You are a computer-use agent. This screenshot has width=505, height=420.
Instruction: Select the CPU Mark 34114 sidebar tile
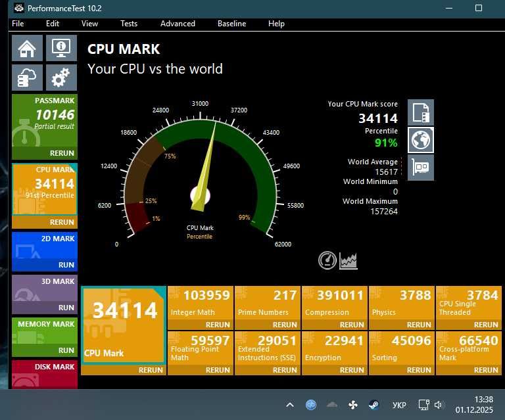point(45,189)
